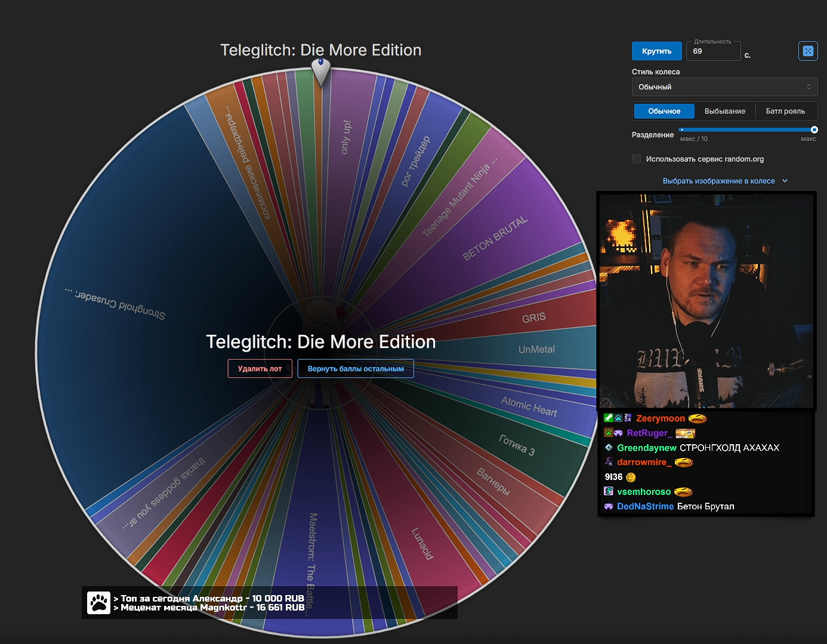
Task: Click the wheel pointer marker at top
Action: pyautogui.click(x=321, y=72)
